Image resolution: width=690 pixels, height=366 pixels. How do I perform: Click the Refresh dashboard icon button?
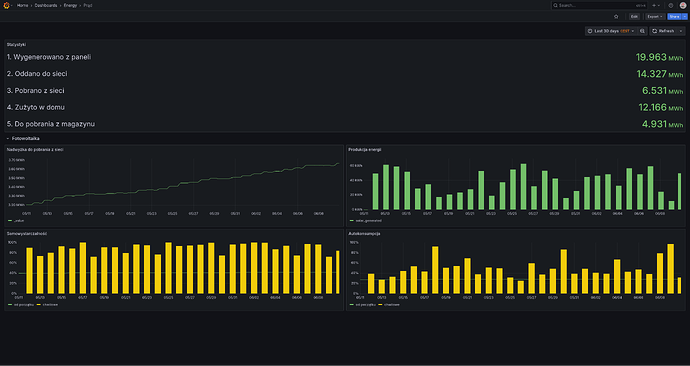click(664, 31)
